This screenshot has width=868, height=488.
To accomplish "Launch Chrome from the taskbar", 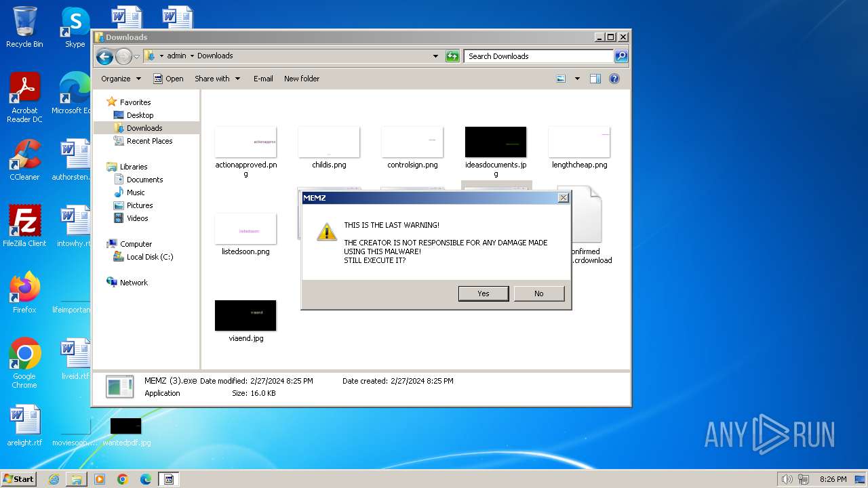I will 123,479.
